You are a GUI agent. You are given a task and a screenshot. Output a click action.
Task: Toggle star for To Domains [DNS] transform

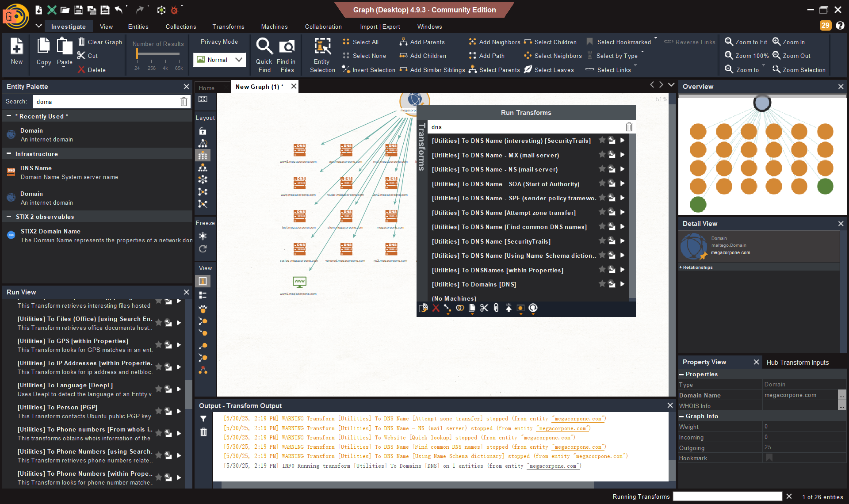coord(602,284)
